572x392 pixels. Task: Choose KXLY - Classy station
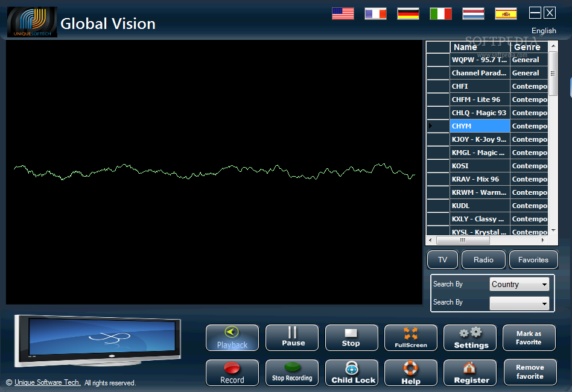coord(480,219)
